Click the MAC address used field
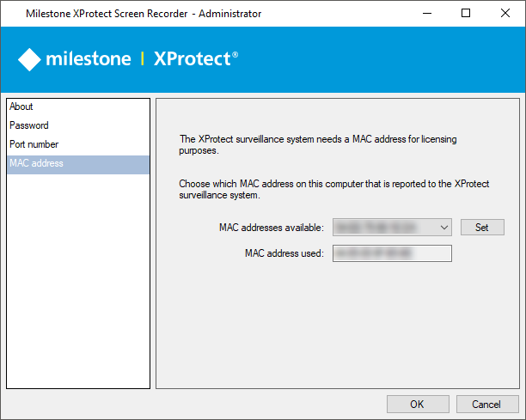Viewport: 526px width, 420px height. tap(392, 253)
